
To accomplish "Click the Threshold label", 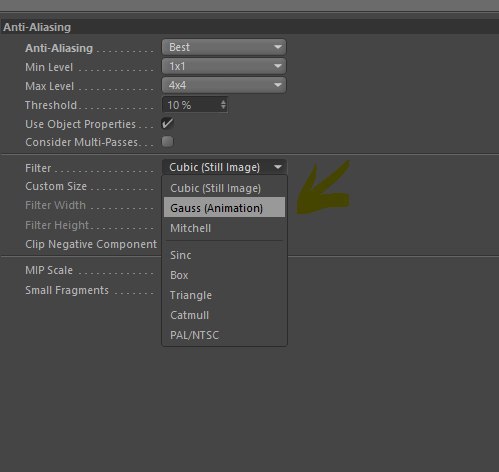I will [x=51, y=105].
